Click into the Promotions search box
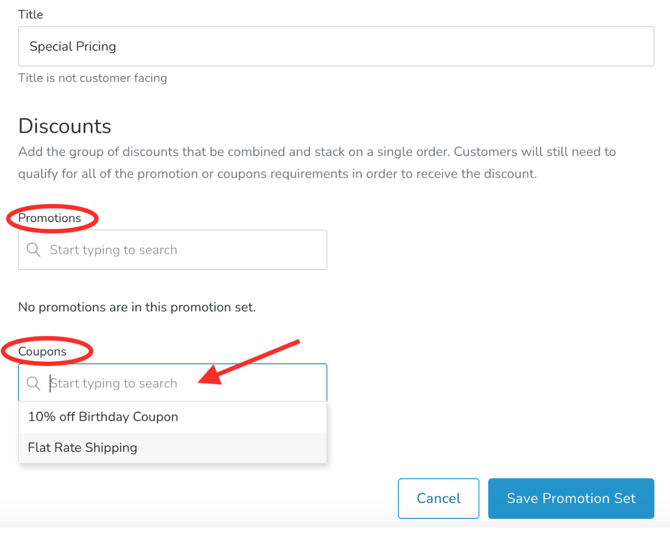 tap(180, 250)
